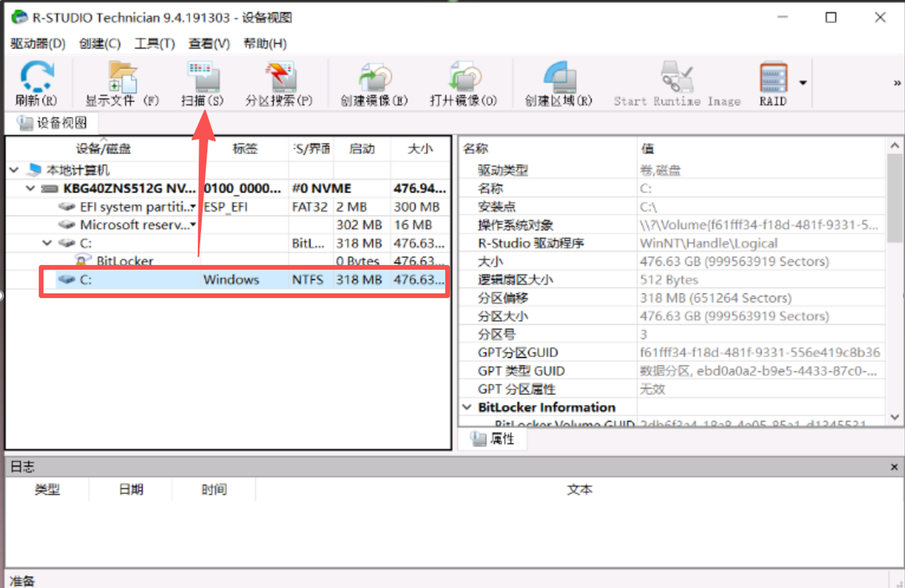
Task: Click the 本地计算机 computer icon
Action: tap(34, 170)
